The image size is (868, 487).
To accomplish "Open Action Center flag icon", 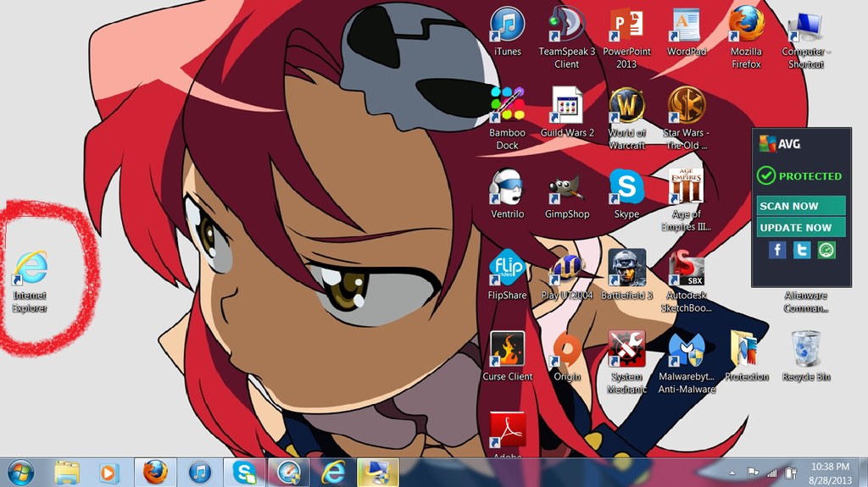I will pos(753,473).
